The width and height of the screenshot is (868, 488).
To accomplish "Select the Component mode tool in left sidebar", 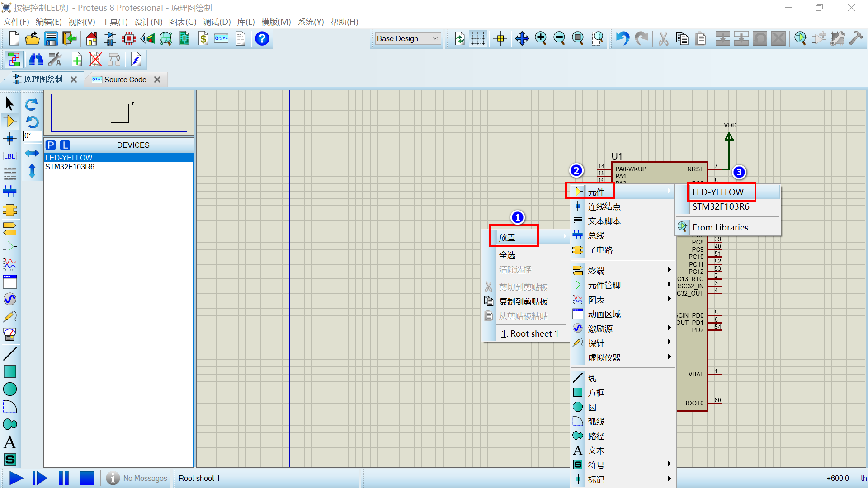I will pyautogui.click(x=10, y=121).
